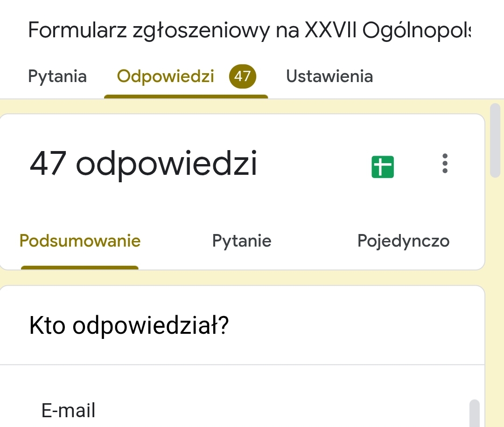Select the E-mail column label

pos(68,410)
